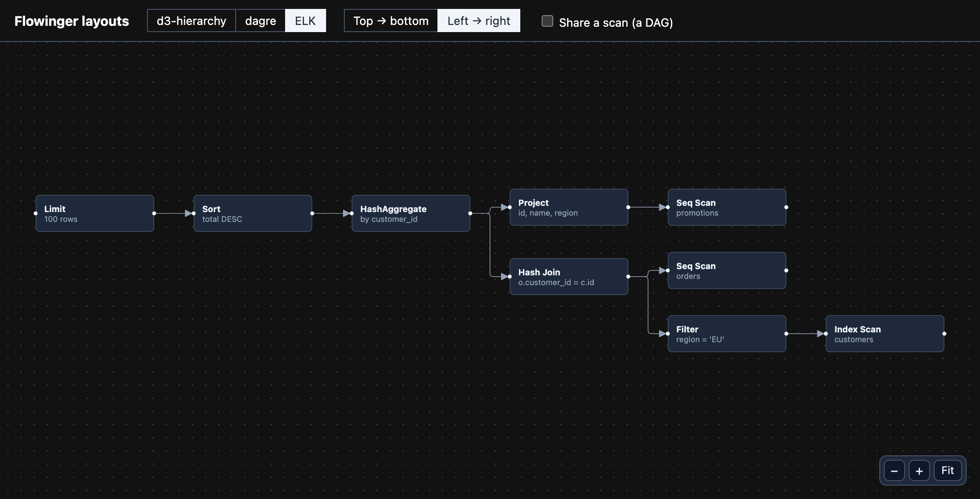Select the ELK layout option
Image resolution: width=980 pixels, height=499 pixels.
pyautogui.click(x=306, y=20)
